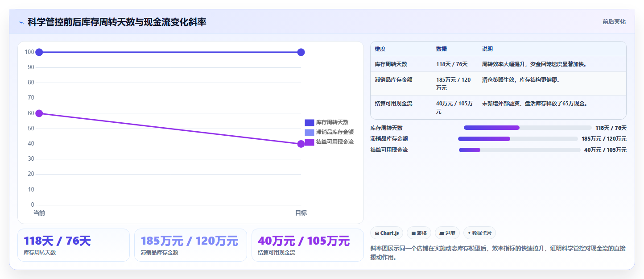644x279 pixels.
Task: Click the 目标 x-axis label
Action: (301, 213)
